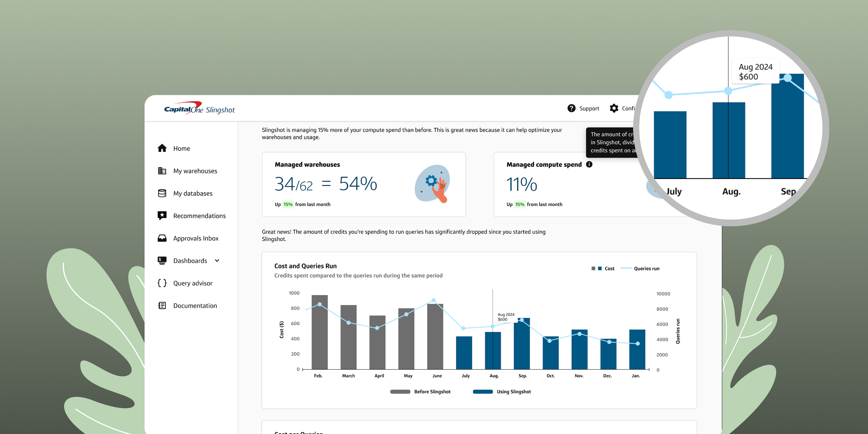Click the Support link text
The image size is (868, 434).
tap(589, 108)
